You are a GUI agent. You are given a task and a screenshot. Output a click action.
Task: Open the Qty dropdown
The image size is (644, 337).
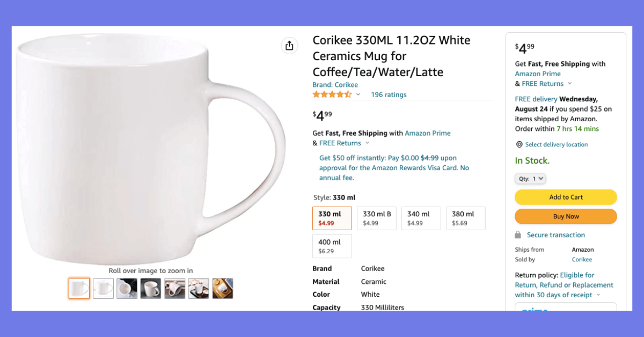530,178
